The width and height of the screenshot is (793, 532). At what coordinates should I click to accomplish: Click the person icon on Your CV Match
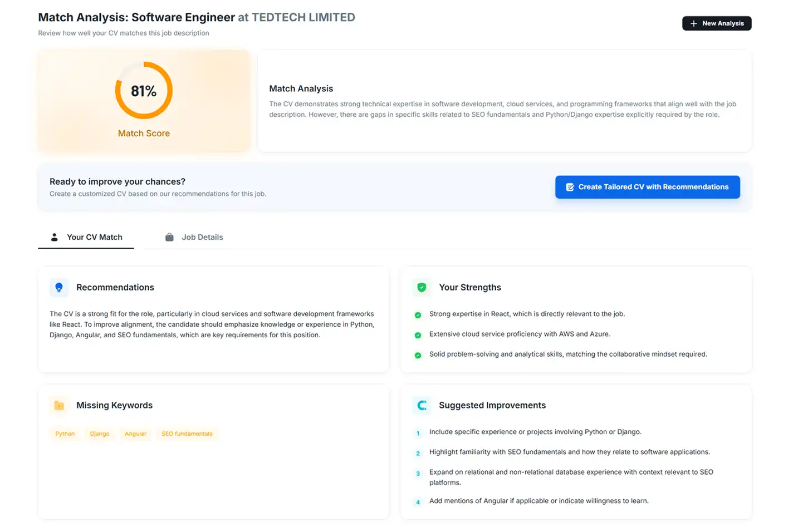(55, 238)
